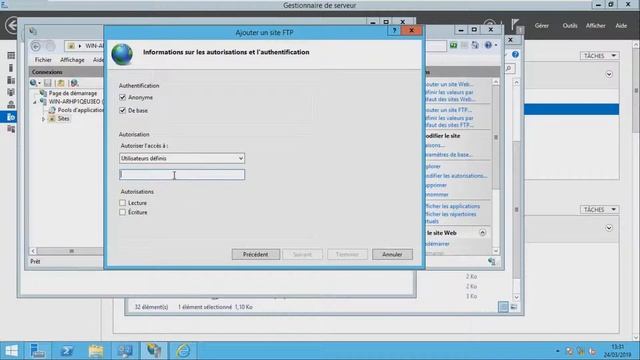Expand the Sites tree node
This screenshot has height=360, width=640.
43,119
